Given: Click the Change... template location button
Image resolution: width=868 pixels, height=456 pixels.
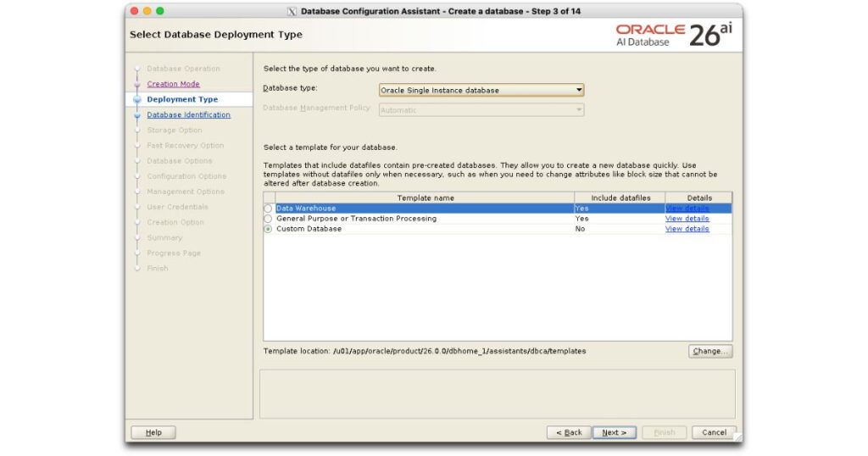Looking at the screenshot, I should coord(710,351).
